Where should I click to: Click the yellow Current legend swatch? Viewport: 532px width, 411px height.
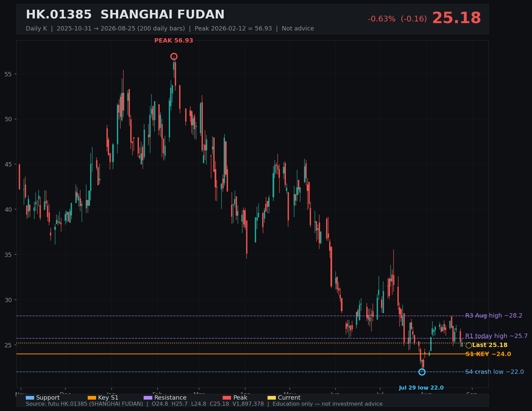(x=272, y=398)
